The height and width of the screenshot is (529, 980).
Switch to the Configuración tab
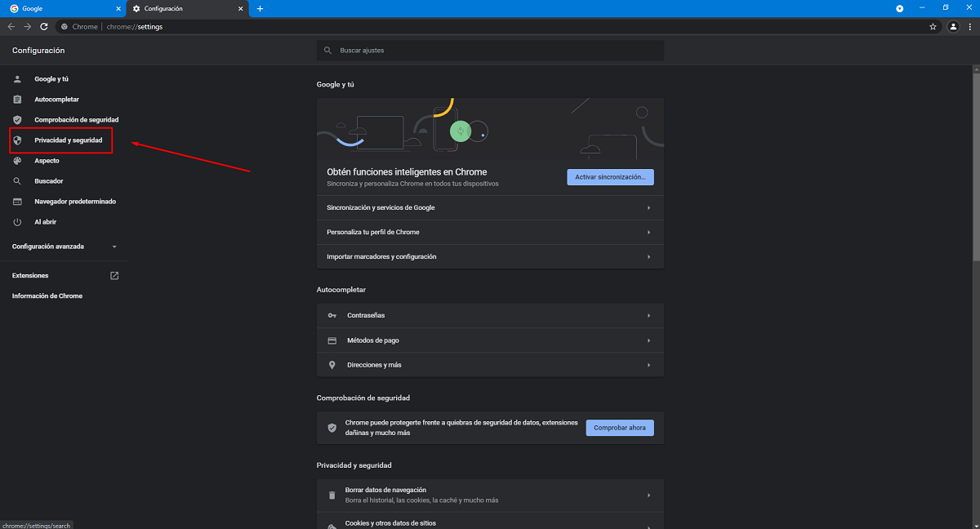[187, 9]
